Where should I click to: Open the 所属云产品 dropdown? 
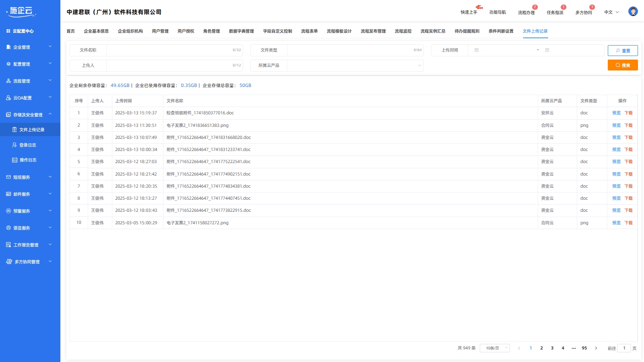click(x=355, y=66)
